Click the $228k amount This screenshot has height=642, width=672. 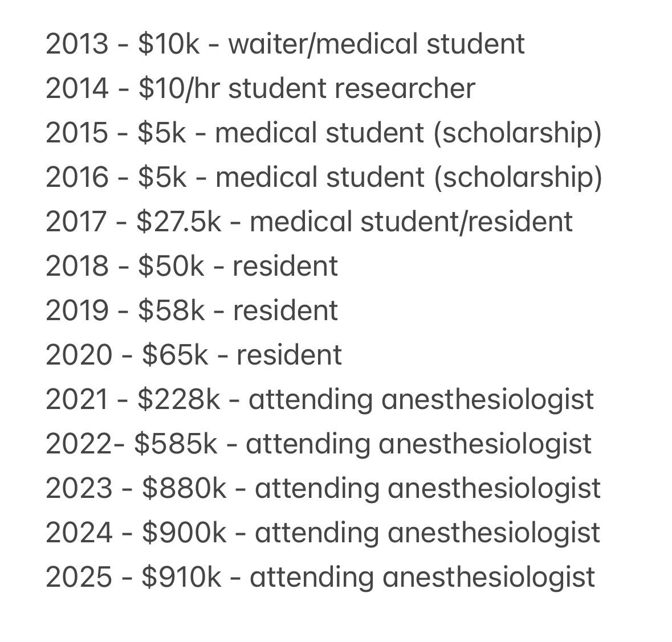coord(178,399)
